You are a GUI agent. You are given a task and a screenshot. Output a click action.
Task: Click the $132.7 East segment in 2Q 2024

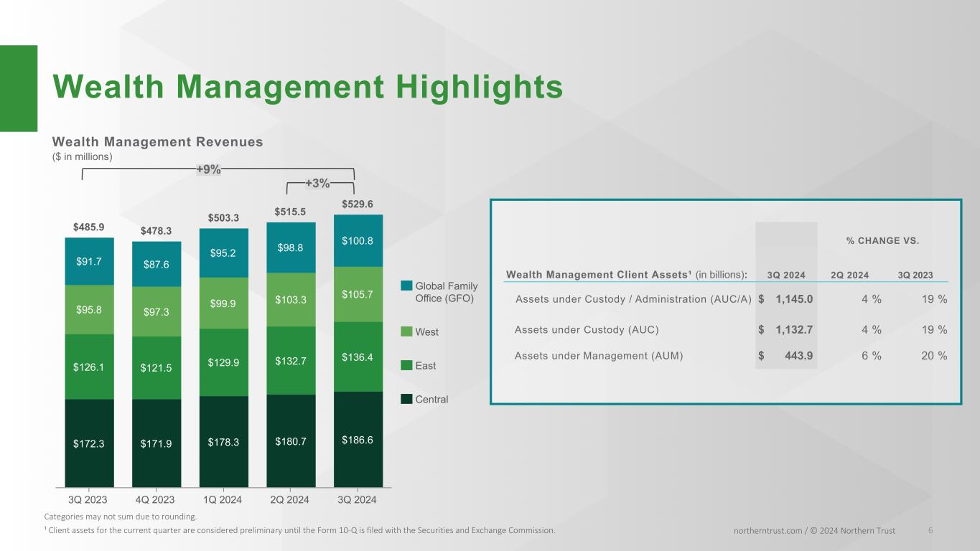click(291, 359)
